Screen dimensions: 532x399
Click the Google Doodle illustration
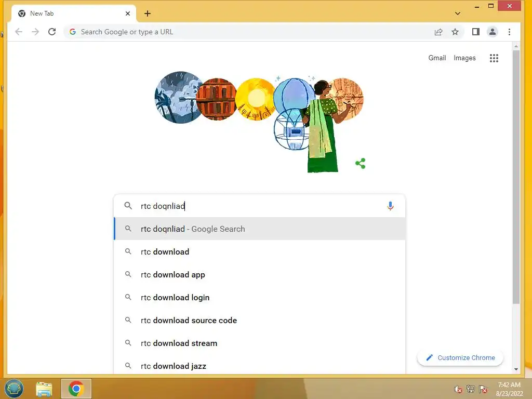[259, 122]
